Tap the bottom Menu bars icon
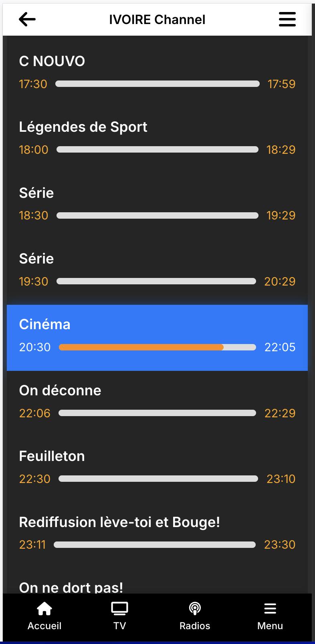 pyautogui.click(x=270, y=609)
